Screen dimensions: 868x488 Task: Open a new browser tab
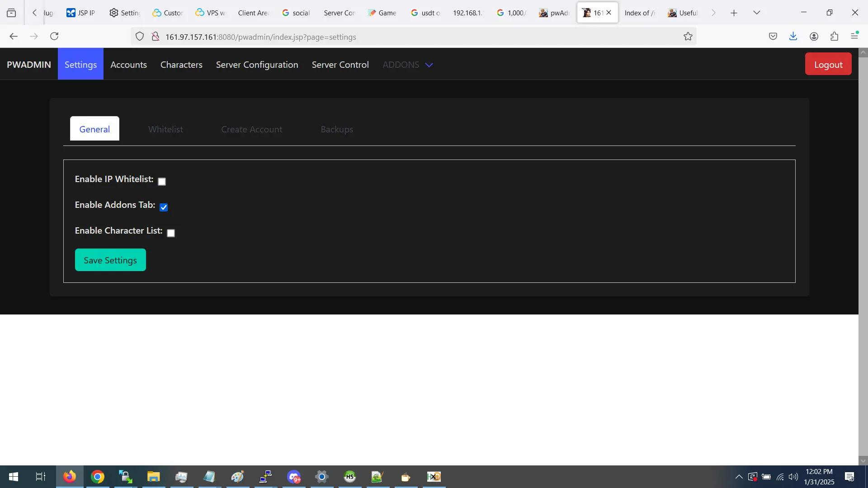[734, 13]
